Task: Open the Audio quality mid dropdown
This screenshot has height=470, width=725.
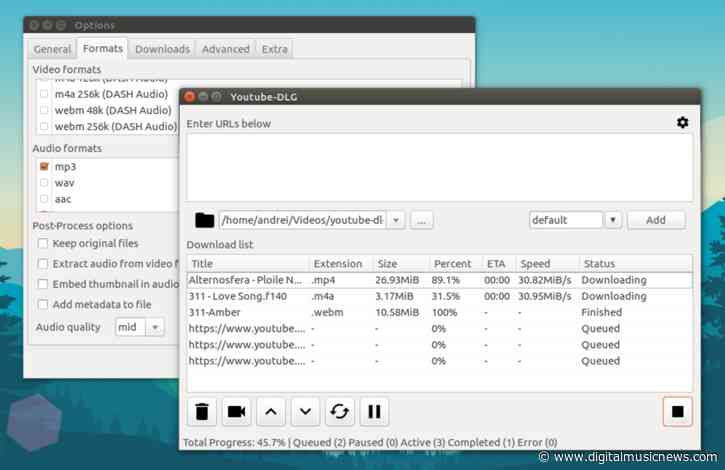Action: point(155,327)
